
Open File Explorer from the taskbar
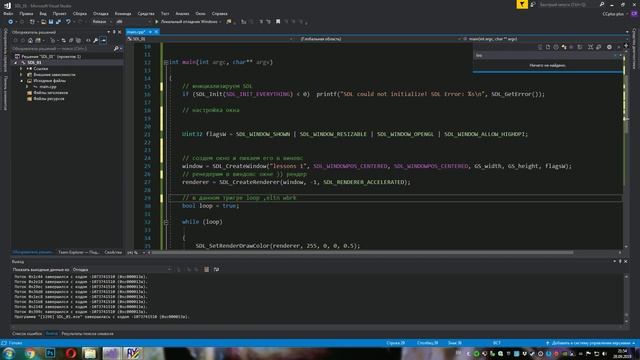point(90,353)
